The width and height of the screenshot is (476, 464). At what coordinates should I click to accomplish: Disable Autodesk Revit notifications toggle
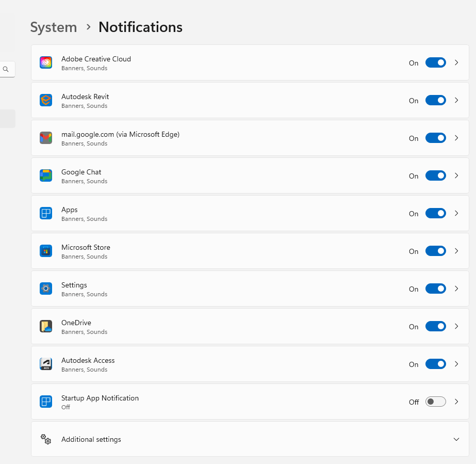click(x=436, y=100)
